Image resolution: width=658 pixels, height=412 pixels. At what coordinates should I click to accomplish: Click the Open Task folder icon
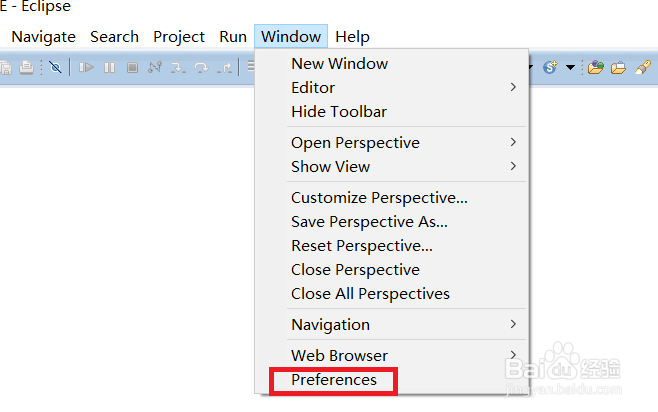[618, 68]
